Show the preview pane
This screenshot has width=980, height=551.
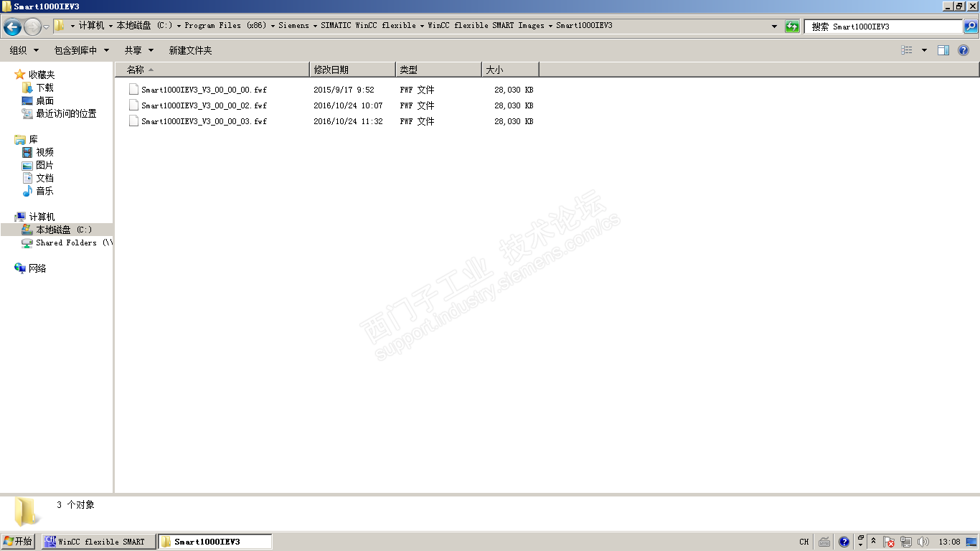(x=943, y=50)
